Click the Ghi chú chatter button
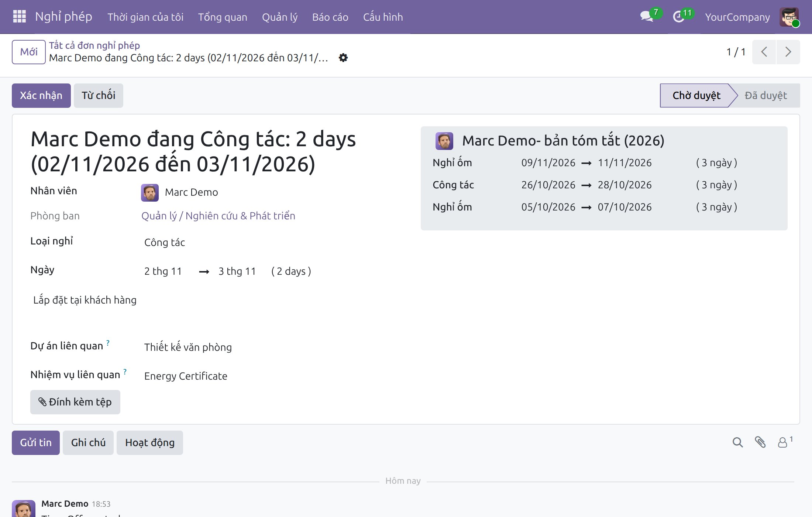812x517 pixels. pyautogui.click(x=88, y=442)
